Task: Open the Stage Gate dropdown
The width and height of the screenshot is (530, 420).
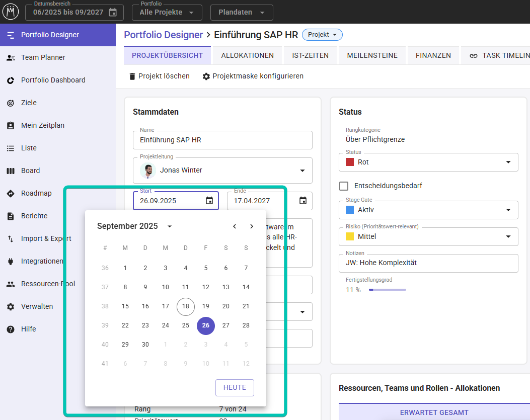Action: click(x=508, y=210)
